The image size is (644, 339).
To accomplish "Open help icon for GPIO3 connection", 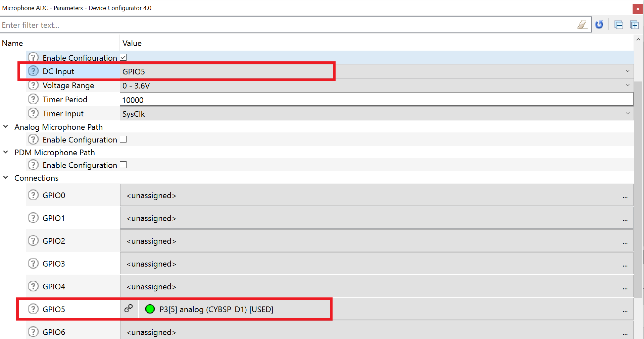I will 33,263.
